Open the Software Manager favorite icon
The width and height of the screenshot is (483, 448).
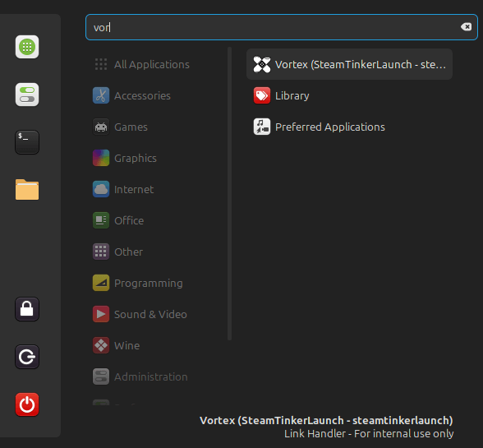coord(27,47)
